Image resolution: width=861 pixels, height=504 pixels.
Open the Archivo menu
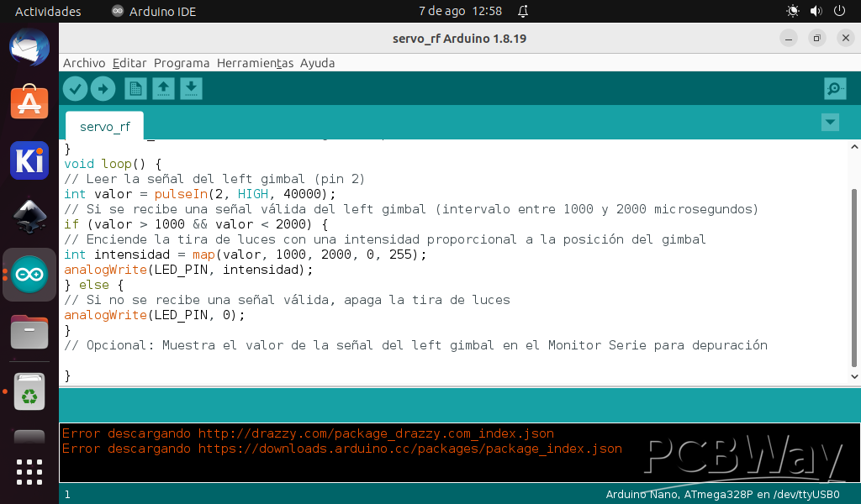click(86, 63)
